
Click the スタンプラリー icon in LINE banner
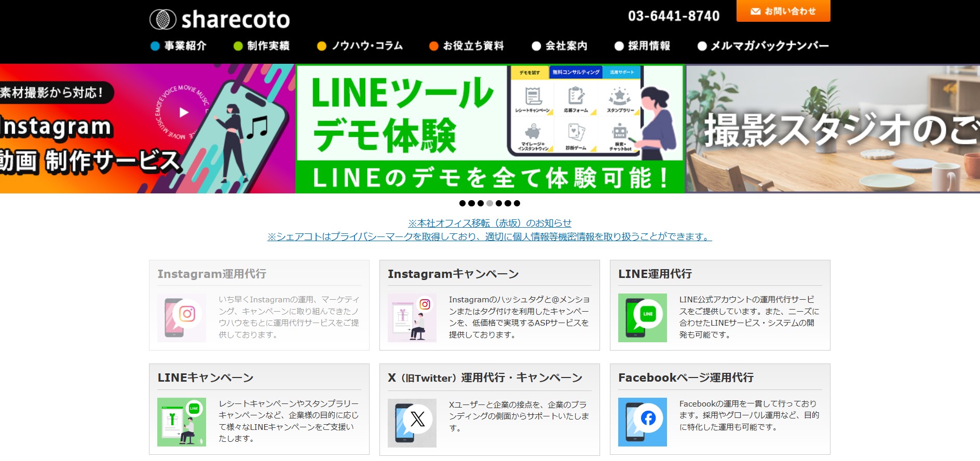coord(620,100)
